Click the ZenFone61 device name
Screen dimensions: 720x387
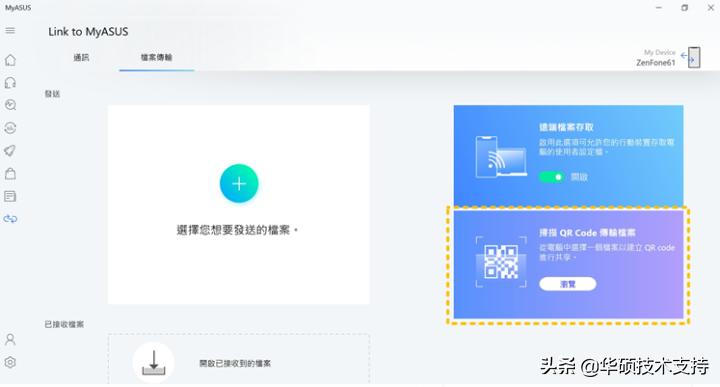click(x=656, y=63)
